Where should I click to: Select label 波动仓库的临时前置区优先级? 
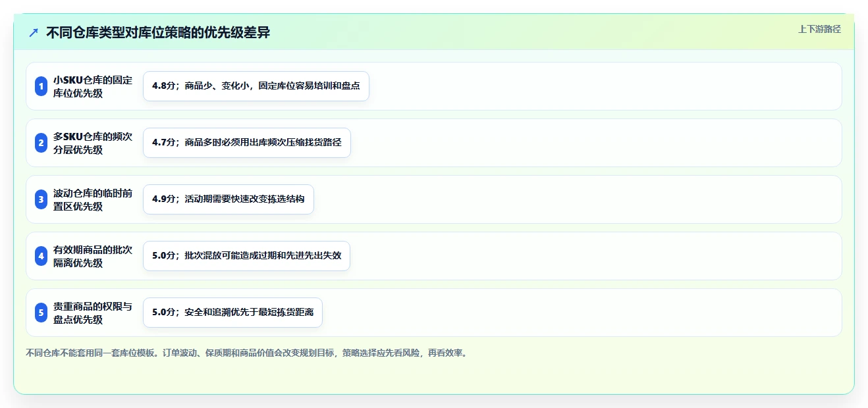93,199
